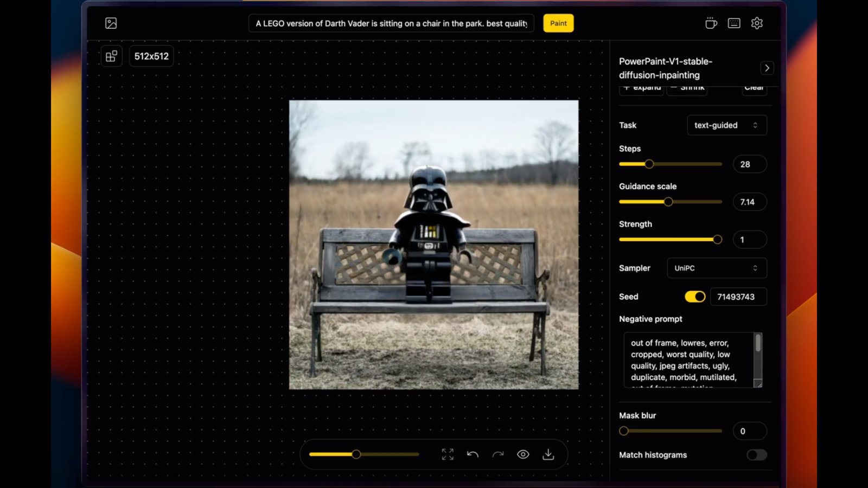Screen dimensions: 868x488
Task: Click the Guidance scale label
Action: [648, 187]
